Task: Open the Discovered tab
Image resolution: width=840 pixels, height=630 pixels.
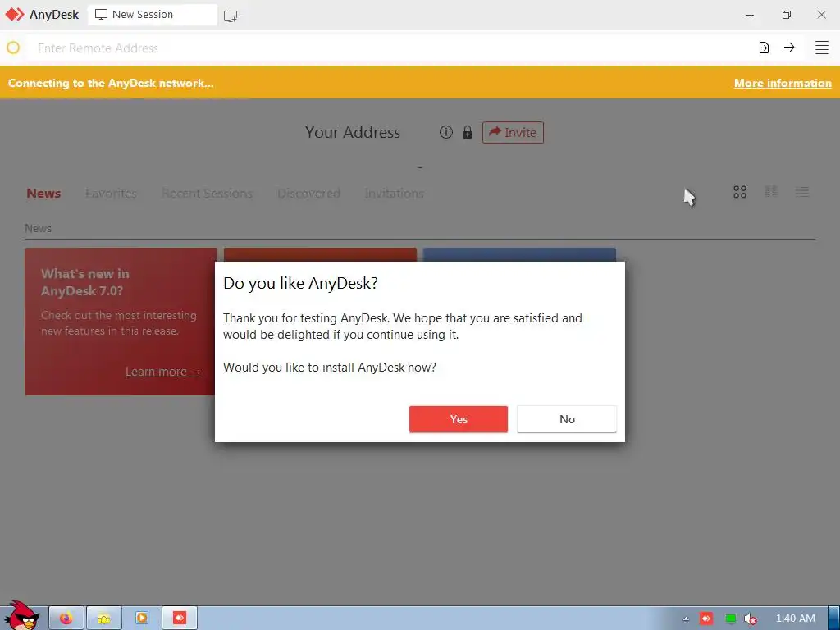Action: click(308, 193)
